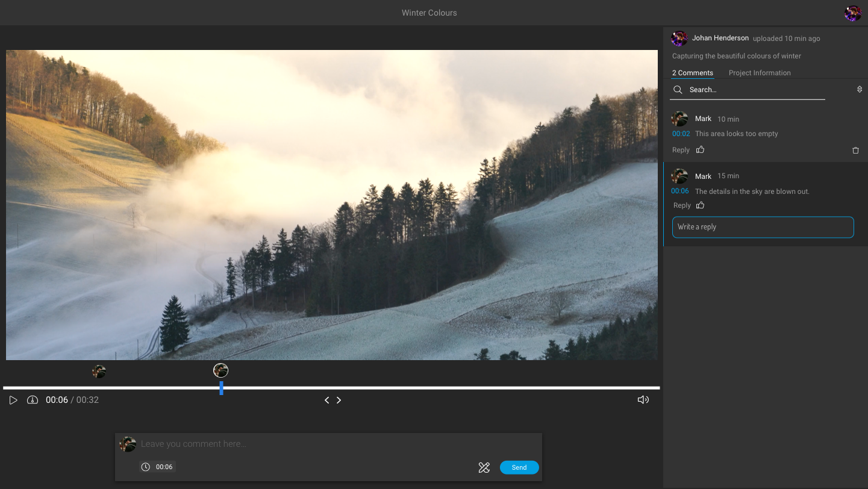Screen dimensions: 868x489
Task: Like the 'details in the sky' comment
Action: tap(700, 205)
